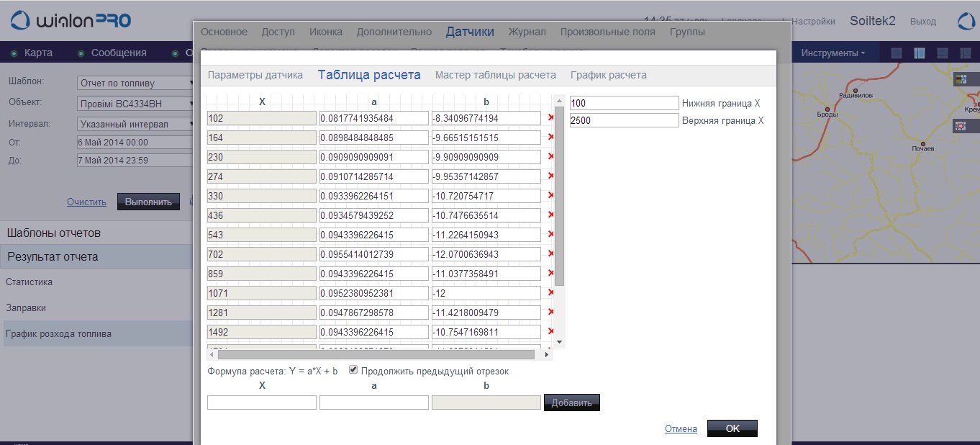Switch to the Журнал tab
980x445 pixels.
click(x=527, y=32)
